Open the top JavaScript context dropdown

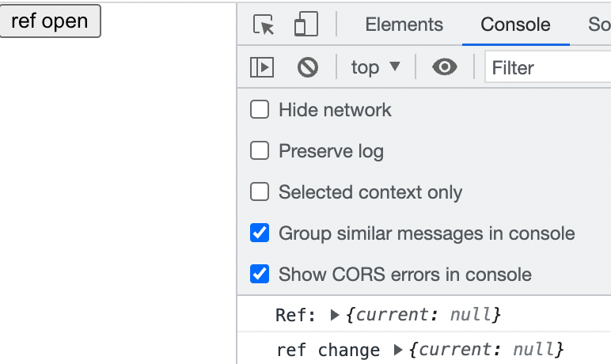tap(376, 68)
